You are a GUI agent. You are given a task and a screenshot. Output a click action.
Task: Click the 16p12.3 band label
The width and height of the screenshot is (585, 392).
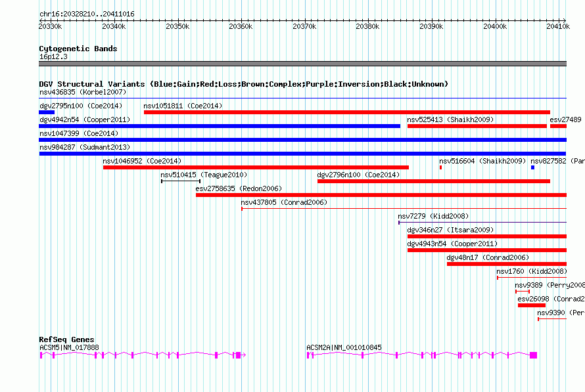tap(53, 56)
